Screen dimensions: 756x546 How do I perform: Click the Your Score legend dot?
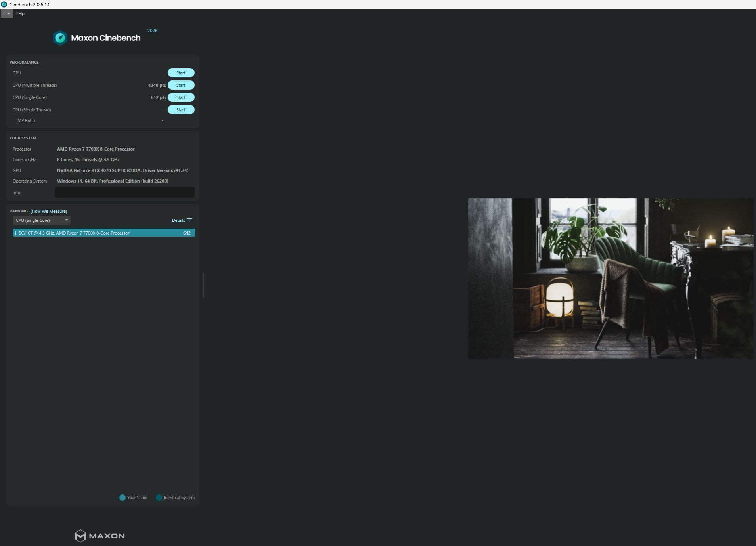click(x=122, y=498)
